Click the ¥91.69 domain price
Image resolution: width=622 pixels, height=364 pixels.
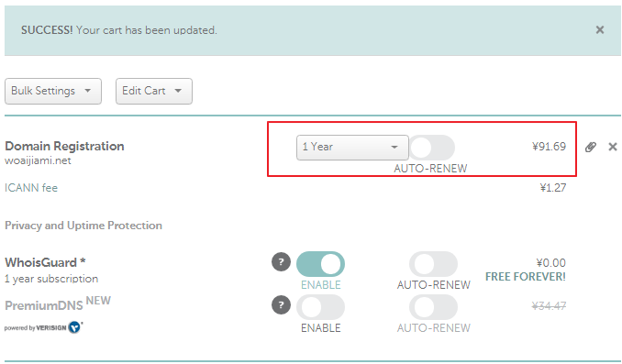point(549,147)
